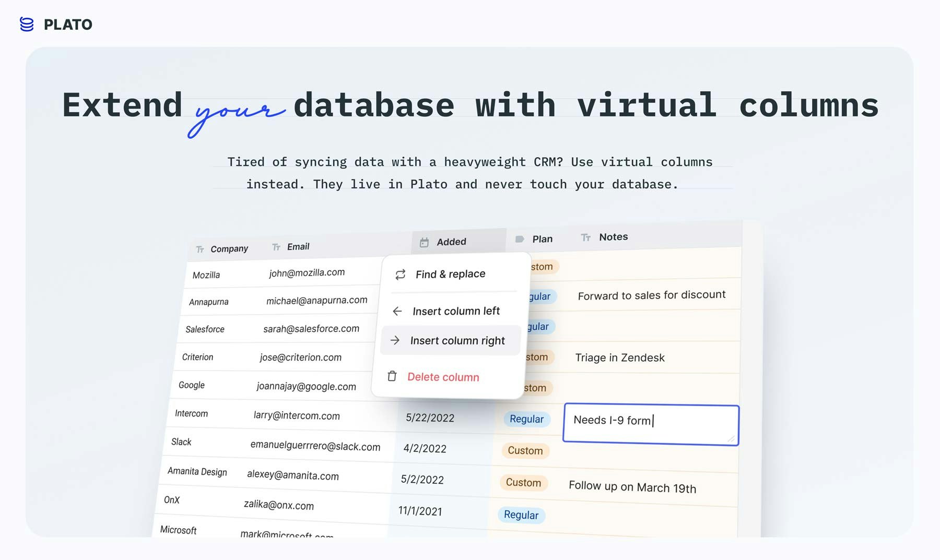Image resolution: width=940 pixels, height=560 pixels.
Task: Click the Regular plan tag in OnX row
Action: pyautogui.click(x=521, y=515)
